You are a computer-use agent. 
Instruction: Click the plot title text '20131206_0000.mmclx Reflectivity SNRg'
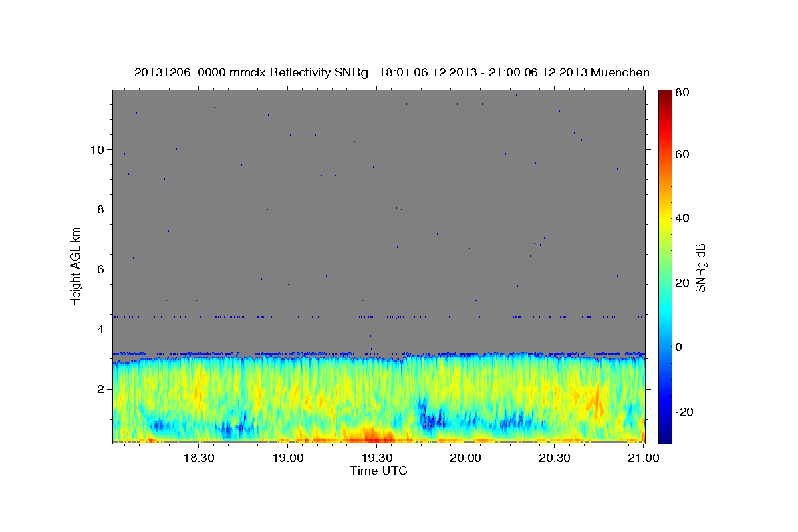click(251, 72)
